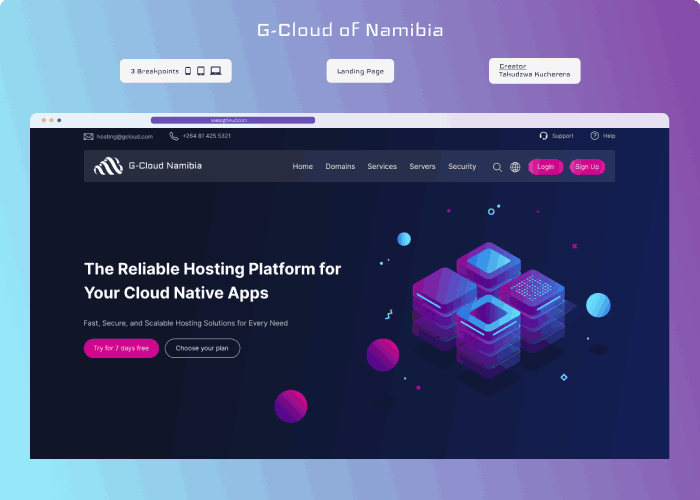
Task: Click the Try for 7 days free button
Action: pos(121,348)
